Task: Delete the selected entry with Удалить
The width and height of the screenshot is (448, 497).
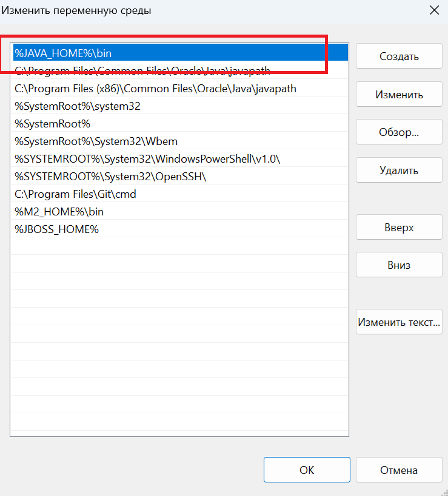Action: pos(399,170)
